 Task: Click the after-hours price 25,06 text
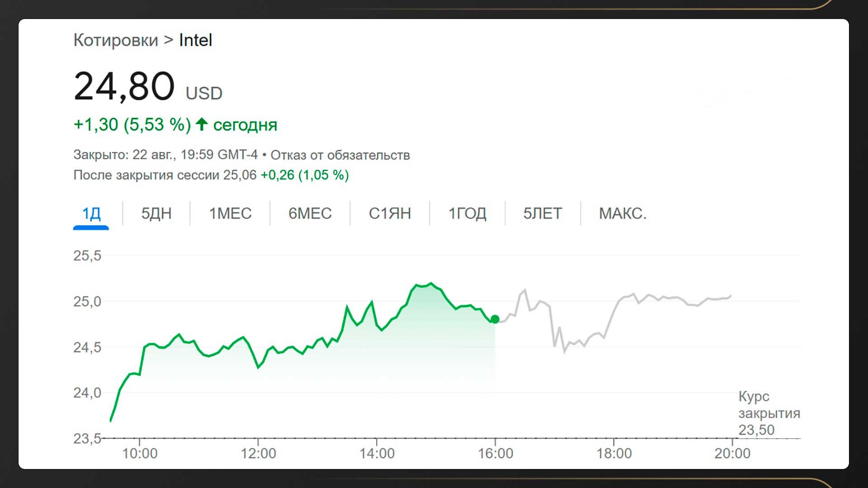240,175
